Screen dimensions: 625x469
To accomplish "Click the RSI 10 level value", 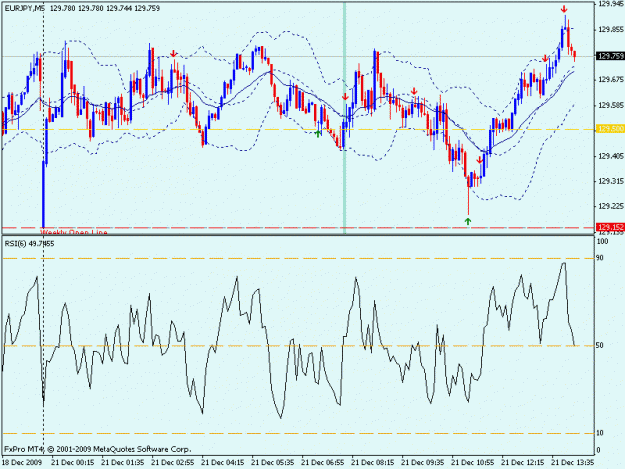I will (x=599, y=433).
